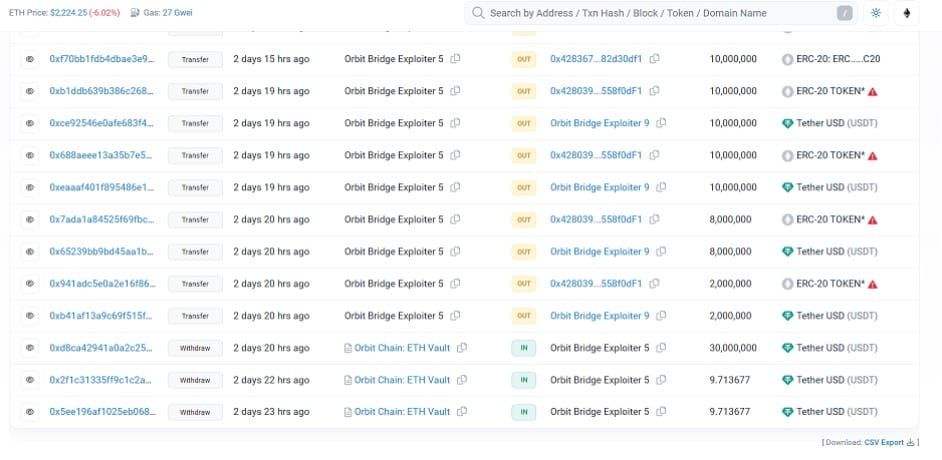Copy sender Exploiter 5 in 0xce92546e row
The image size is (942, 460).
tap(455, 123)
